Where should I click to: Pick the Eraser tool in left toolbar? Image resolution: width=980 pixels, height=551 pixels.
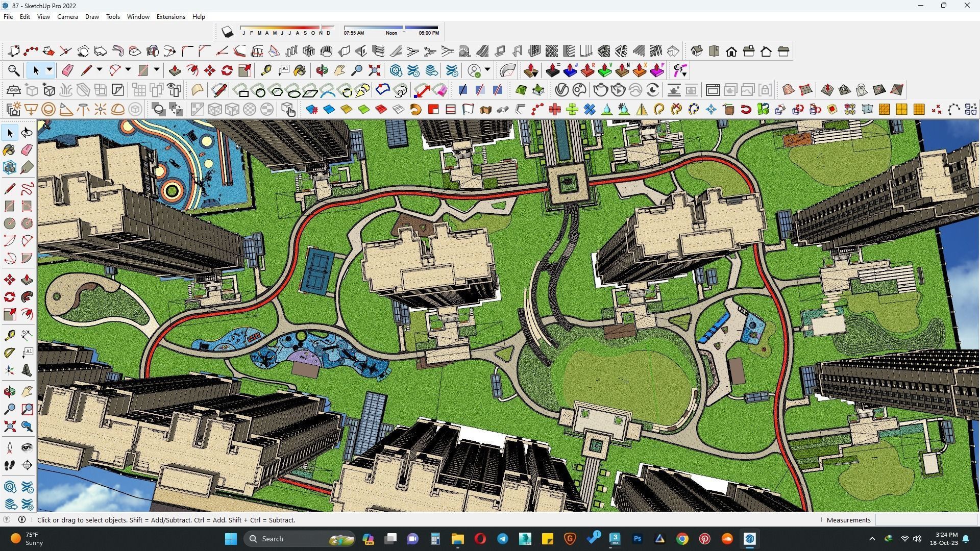coord(27,150)
